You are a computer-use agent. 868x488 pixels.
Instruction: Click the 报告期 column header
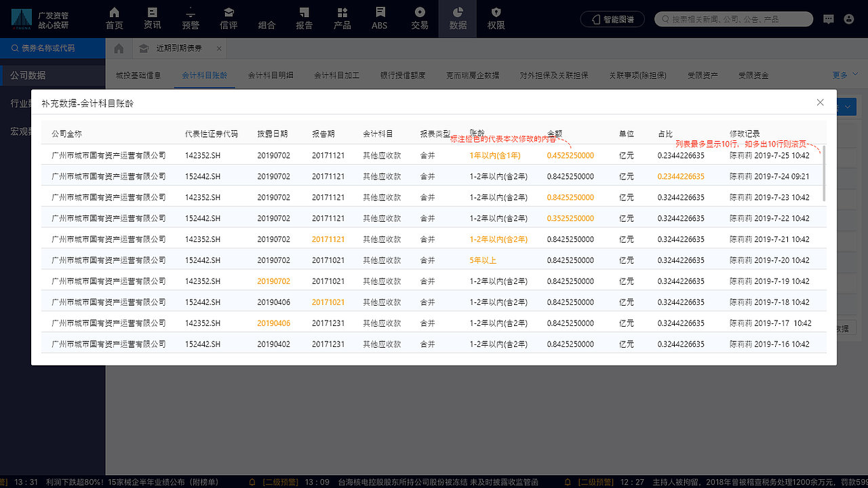click(323, 134)
